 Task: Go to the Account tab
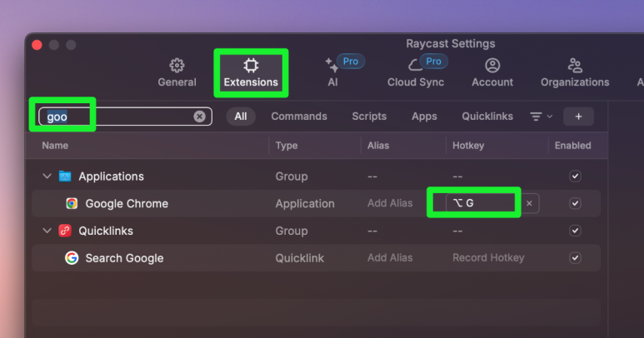[x=492, y=72]
